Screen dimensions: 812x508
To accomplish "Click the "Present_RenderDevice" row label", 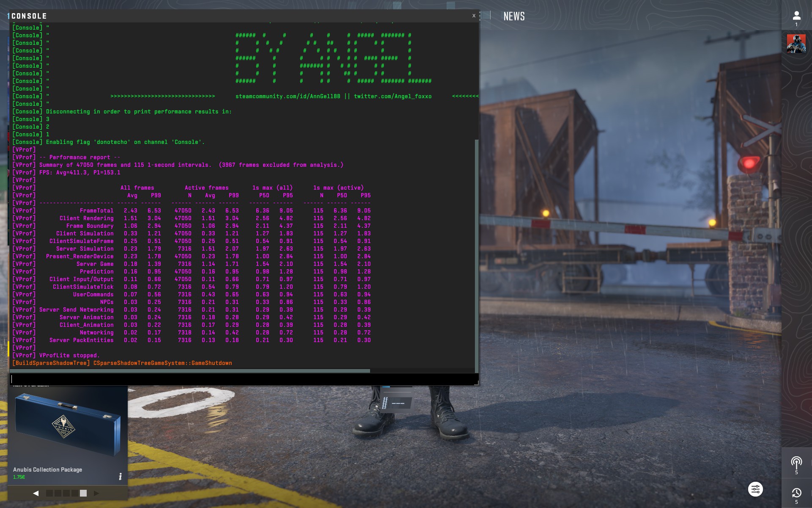I will pos(80,257).
